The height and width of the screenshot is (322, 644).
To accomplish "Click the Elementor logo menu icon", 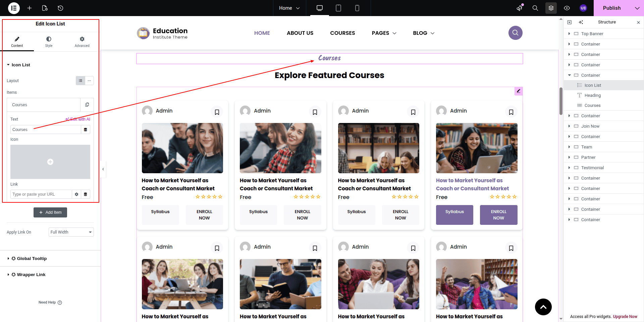I will click(14, 8).
